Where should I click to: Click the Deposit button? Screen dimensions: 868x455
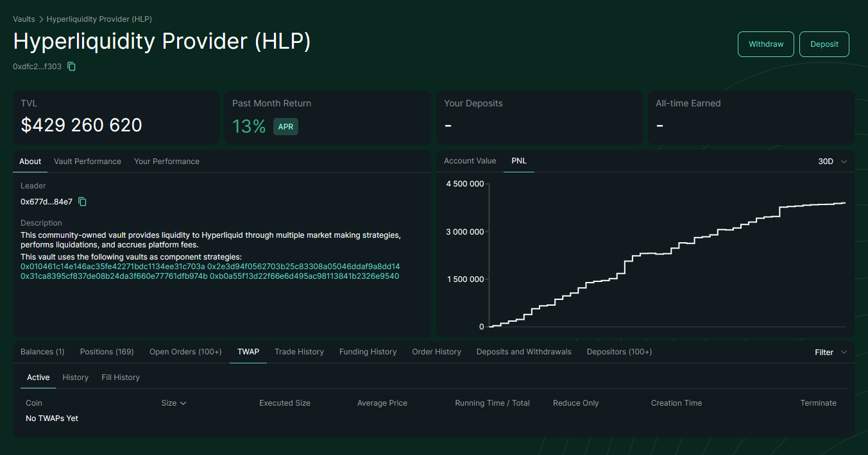pyautogui.click(x=824, y=44)
